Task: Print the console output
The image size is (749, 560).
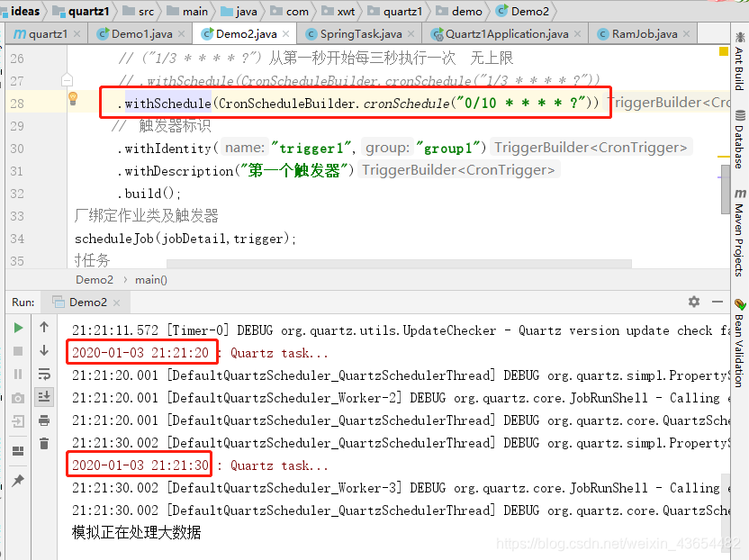Action: click(44, 420)
